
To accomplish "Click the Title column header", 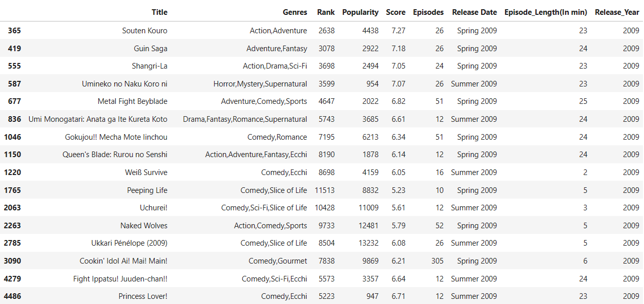I will tap(159, 12).
